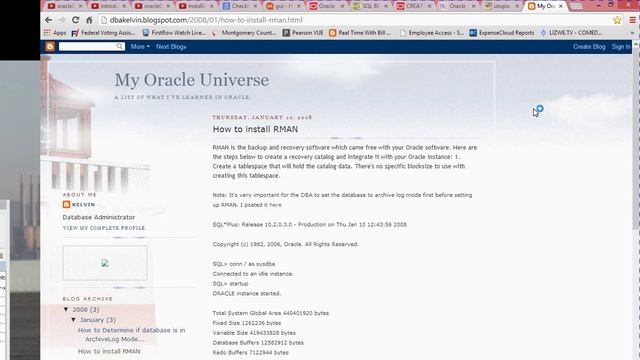The image size is (640, 360).
Task: Open the My Oracle Universe blog title
Action: tap(192, 80)
